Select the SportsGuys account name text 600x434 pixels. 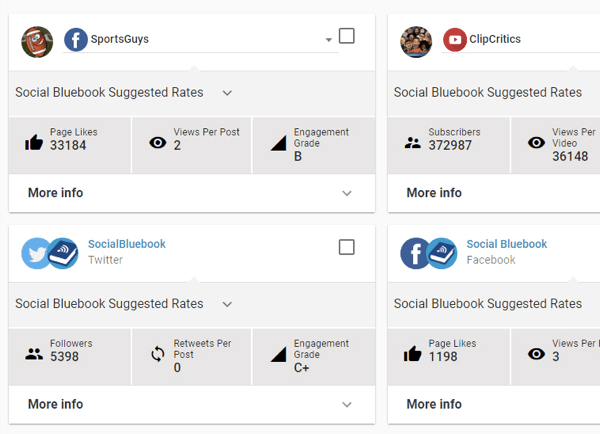pos(119,39)
